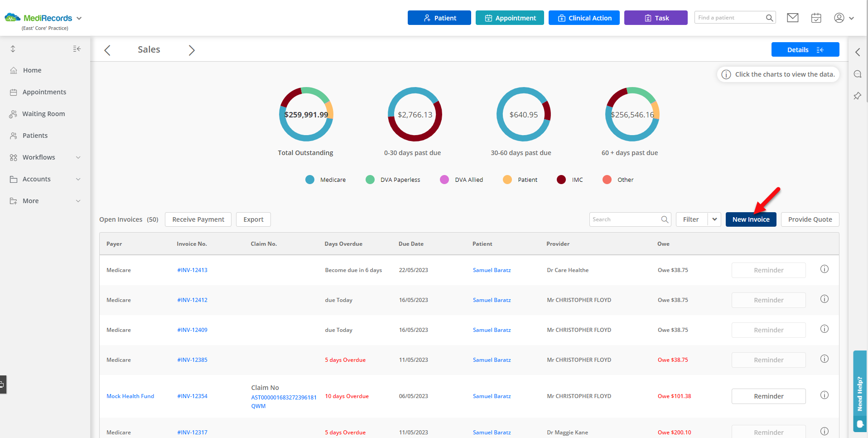
Task: Click the search magnifier in Find a patient
Action: click(x=769, y=18)
